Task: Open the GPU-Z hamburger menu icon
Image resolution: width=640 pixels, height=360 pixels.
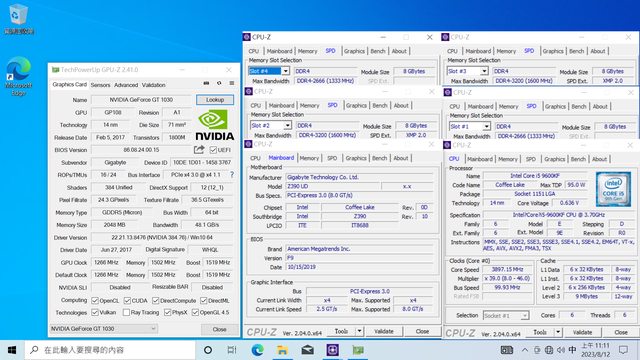Action: pos(232,83)
